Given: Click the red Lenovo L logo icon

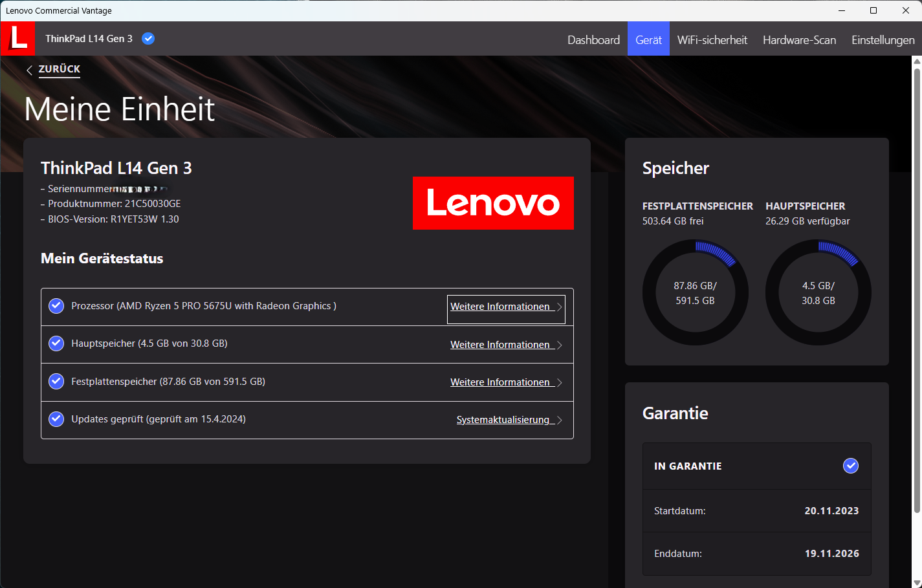Looking at the screenshot, I should click(18, 39).
